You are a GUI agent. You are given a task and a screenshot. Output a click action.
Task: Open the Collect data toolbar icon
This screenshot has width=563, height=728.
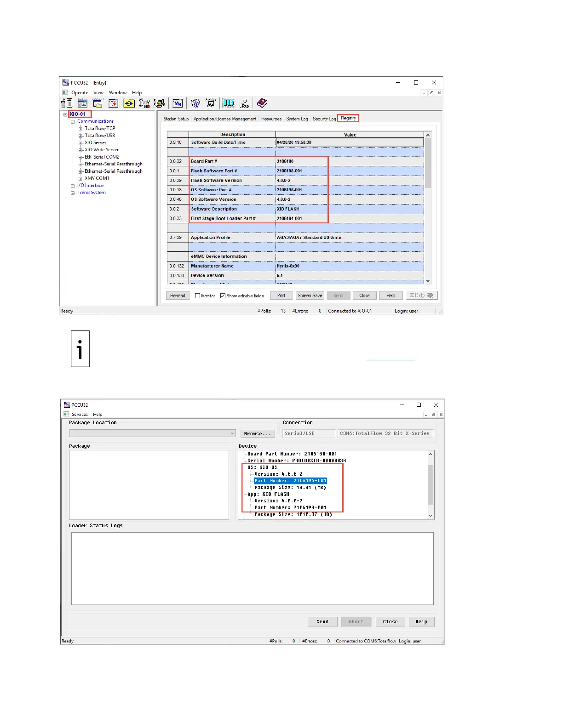[98, 103]
